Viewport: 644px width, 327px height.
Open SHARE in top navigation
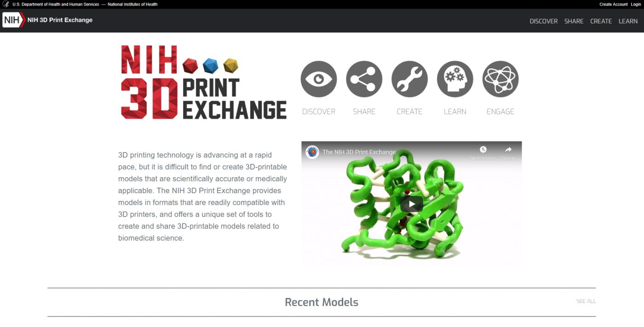[x=574, y=21]
